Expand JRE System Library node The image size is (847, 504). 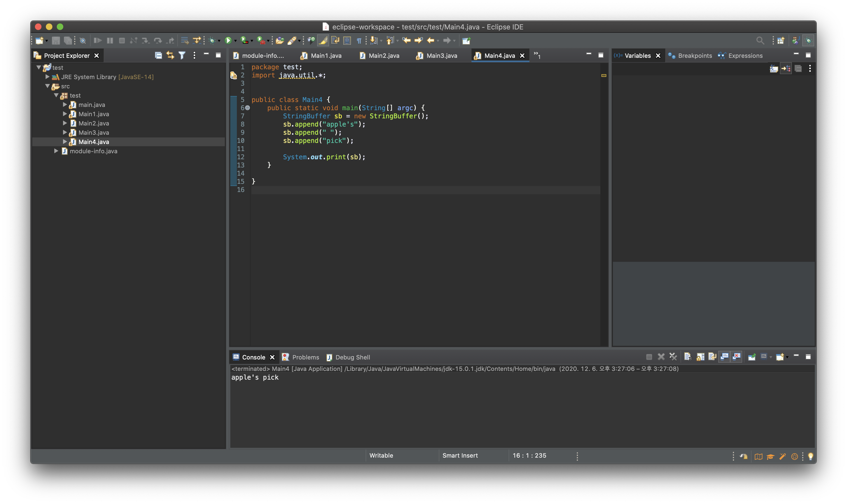tap(47, 77)
